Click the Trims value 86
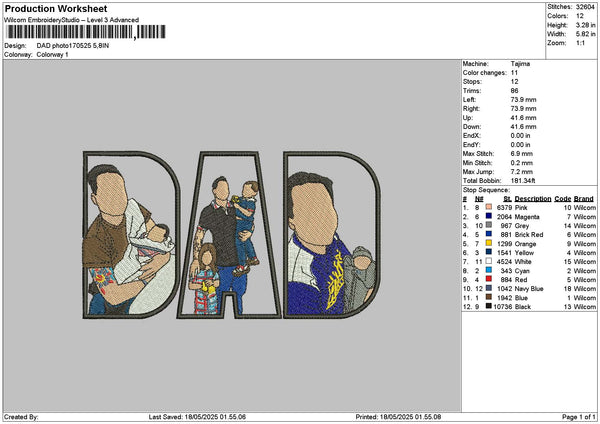600x424 pixels. click(x=515, y=91)
